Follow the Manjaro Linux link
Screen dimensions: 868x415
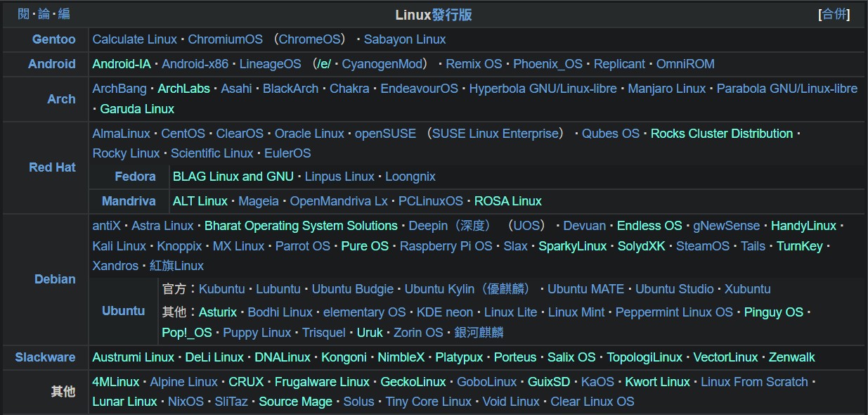tap(666, 89)
